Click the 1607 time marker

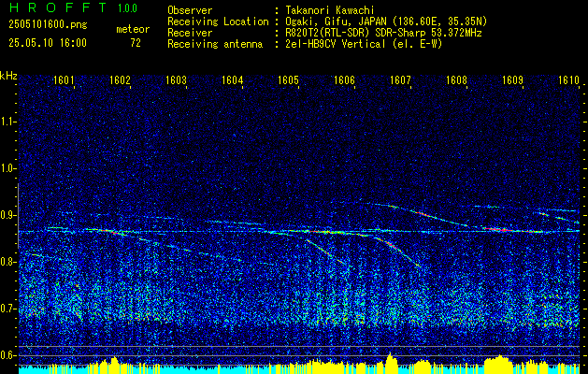401,79
